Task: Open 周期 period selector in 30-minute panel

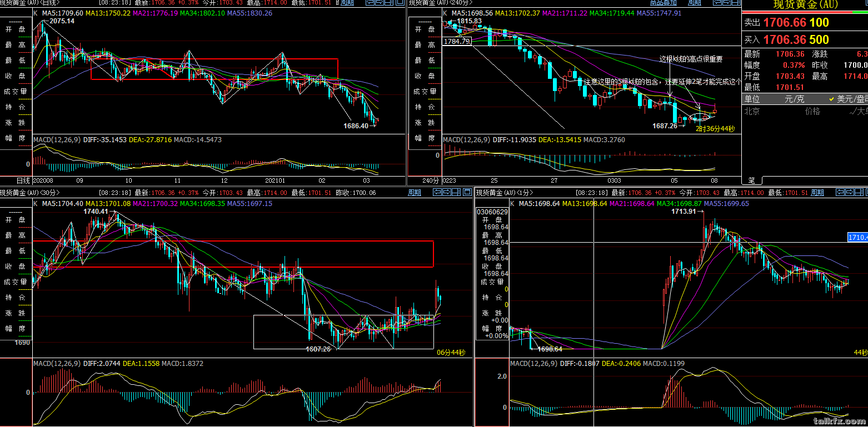Action: (415, 193)
